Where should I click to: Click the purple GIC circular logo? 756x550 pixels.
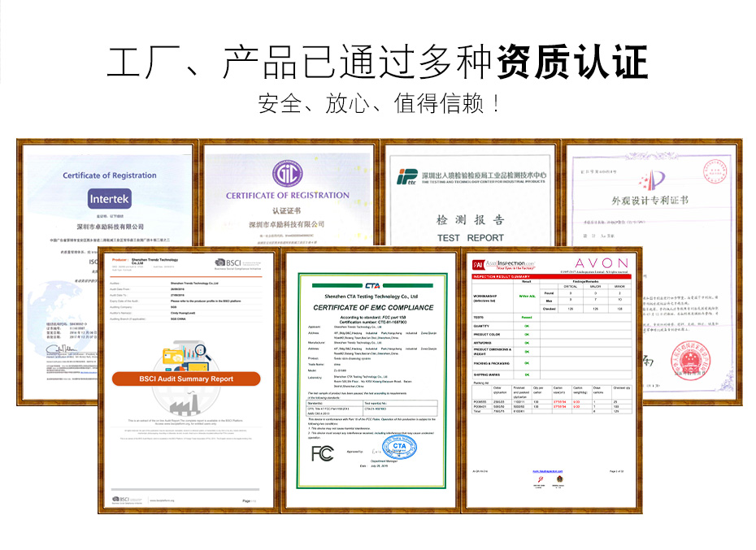tap(287, 174)
